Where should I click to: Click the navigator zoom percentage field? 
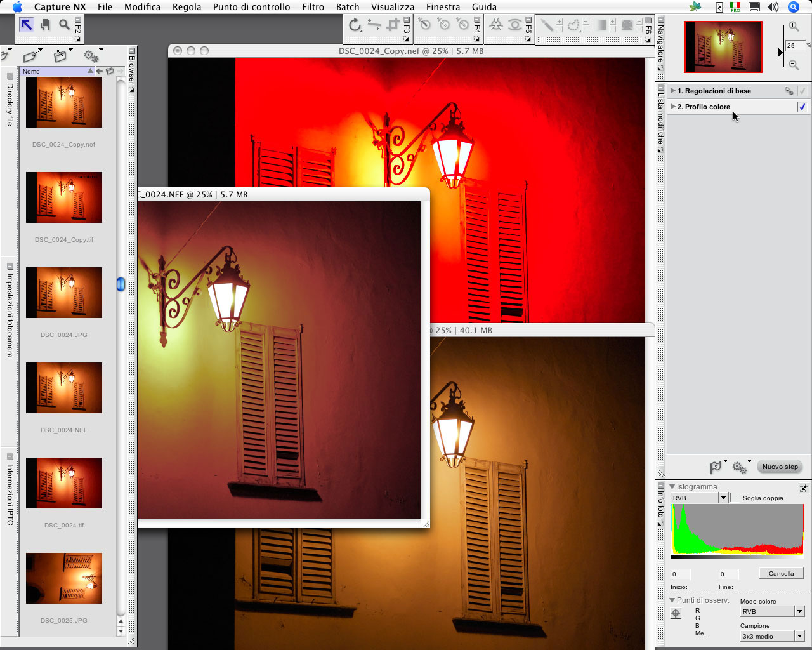796,46
